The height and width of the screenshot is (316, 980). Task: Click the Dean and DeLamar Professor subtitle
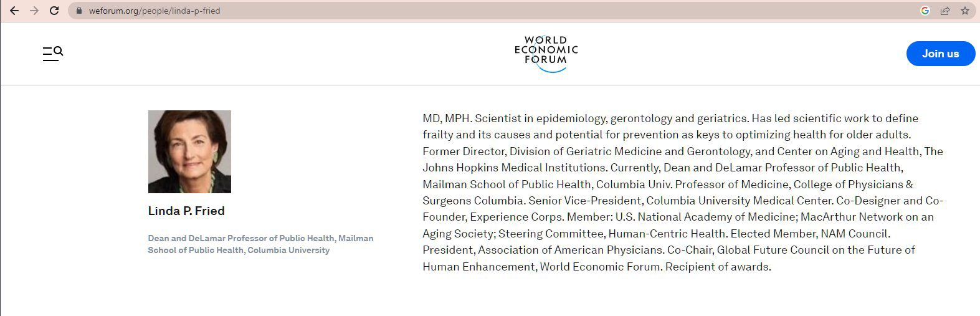[x=260, y=244]
